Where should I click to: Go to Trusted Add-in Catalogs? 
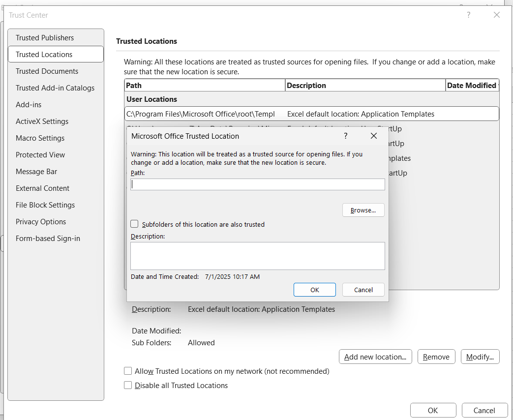tap(55, 88)
